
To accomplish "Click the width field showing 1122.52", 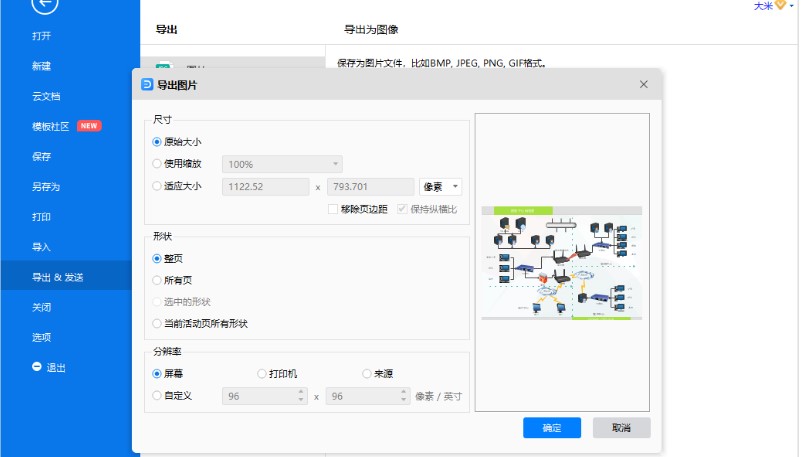I will coord(266,187).
